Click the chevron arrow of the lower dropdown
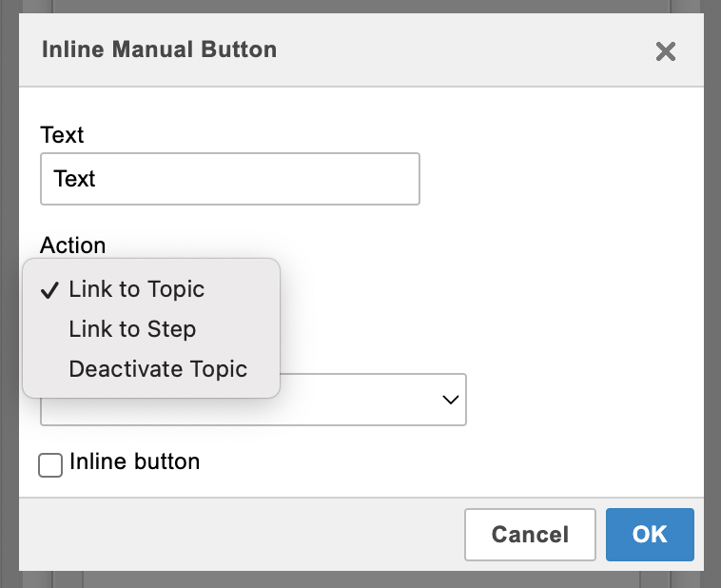Screen dimensions: 721x588 [451, 401]
